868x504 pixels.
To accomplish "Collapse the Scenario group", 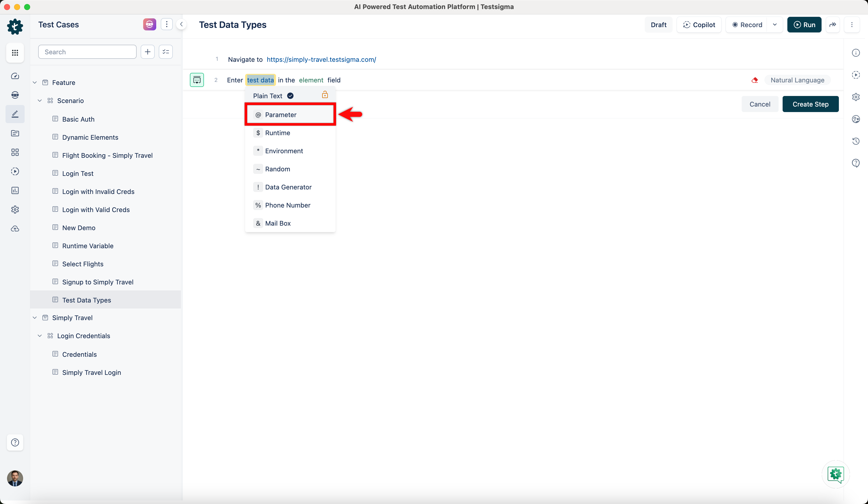I will pos(40,100).
